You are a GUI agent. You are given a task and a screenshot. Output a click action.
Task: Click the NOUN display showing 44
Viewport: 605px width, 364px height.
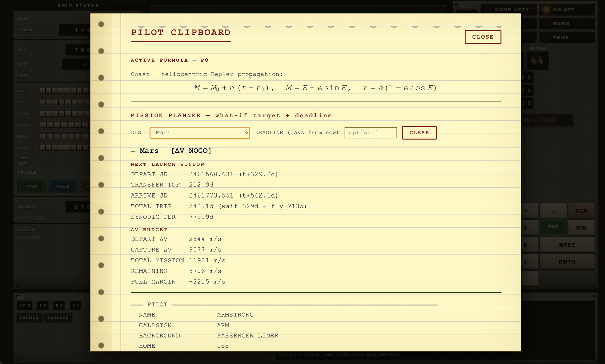[537, 61]
